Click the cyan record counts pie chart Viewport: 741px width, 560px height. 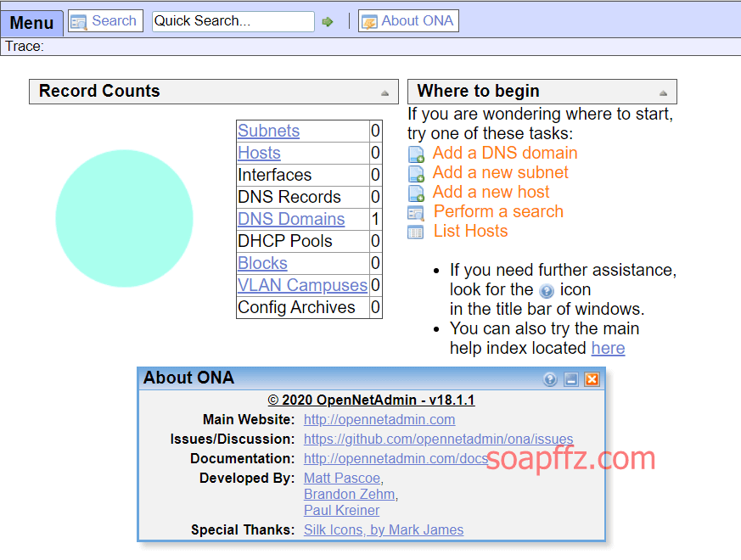124,218
